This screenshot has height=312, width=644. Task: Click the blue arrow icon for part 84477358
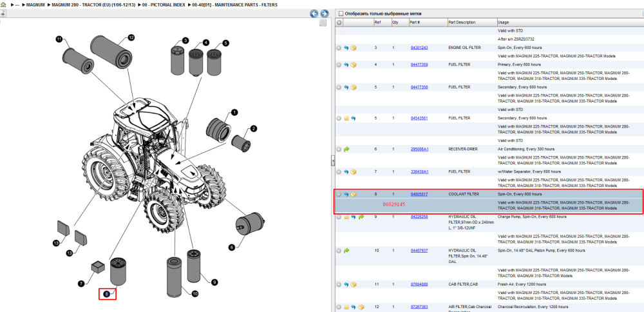346,88
